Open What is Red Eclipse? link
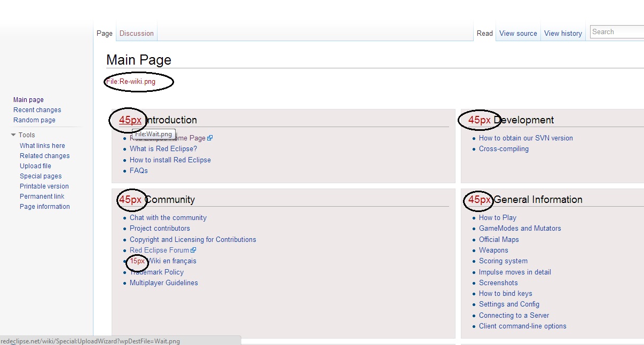The image size is (644, 345). [163, 149]
